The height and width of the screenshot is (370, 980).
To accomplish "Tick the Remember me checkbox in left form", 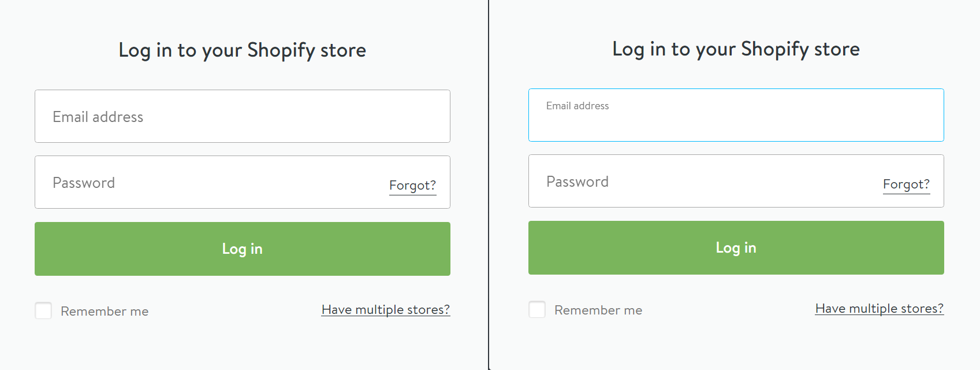I will click(43, 310).
